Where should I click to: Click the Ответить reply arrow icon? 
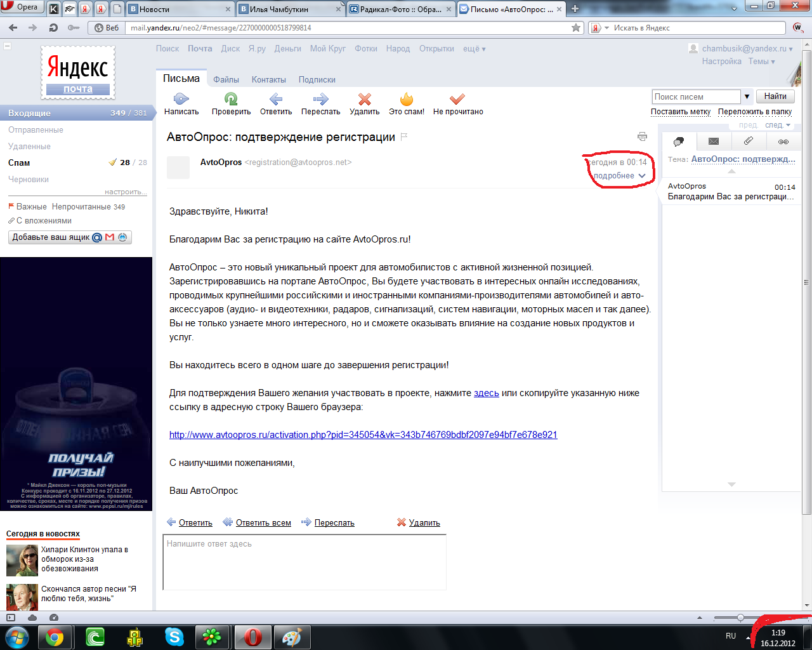click(x=276, y=99)
